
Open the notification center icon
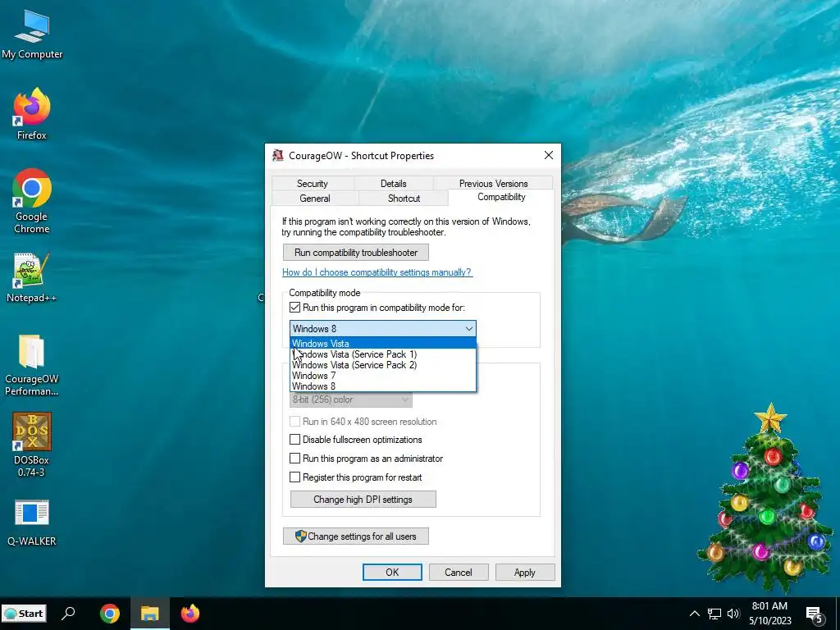815,614
